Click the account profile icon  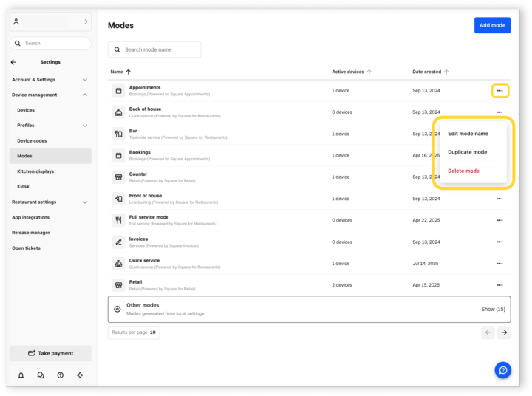[16, 21]
